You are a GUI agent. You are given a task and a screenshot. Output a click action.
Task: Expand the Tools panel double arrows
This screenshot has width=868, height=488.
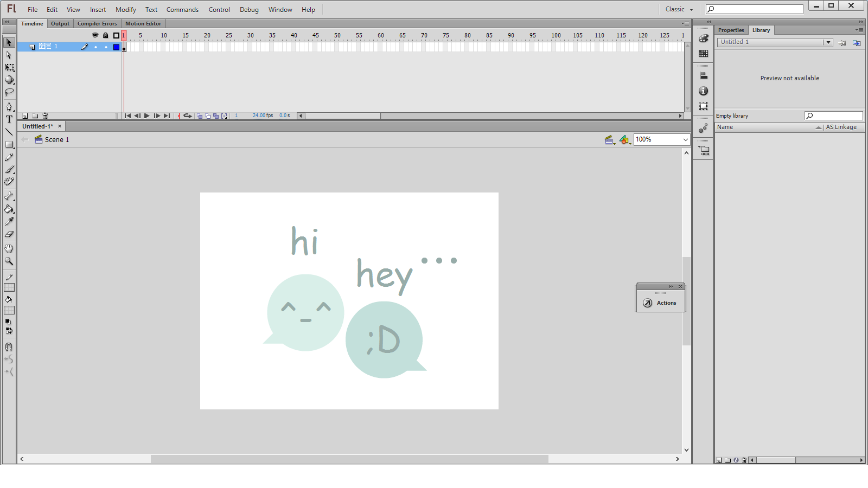7,22
